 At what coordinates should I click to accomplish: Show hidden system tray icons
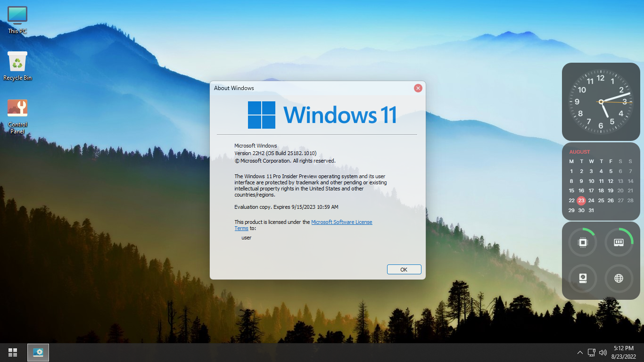pos(580,353)
